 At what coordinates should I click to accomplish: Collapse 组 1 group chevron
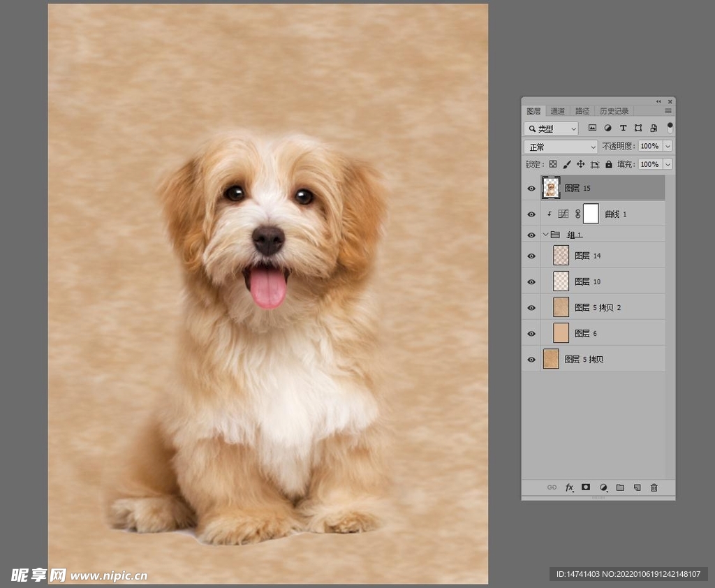pyautogui.click(x=545, y=235)
